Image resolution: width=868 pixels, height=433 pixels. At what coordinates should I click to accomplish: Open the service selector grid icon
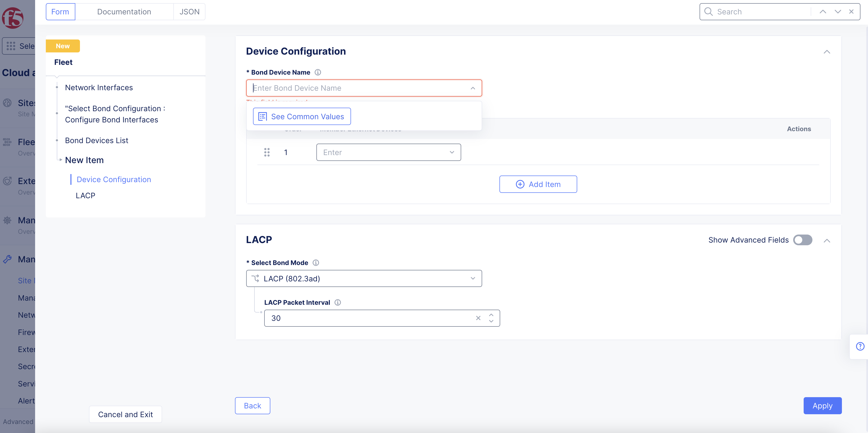pyautogui.click(x=11, y=46)
